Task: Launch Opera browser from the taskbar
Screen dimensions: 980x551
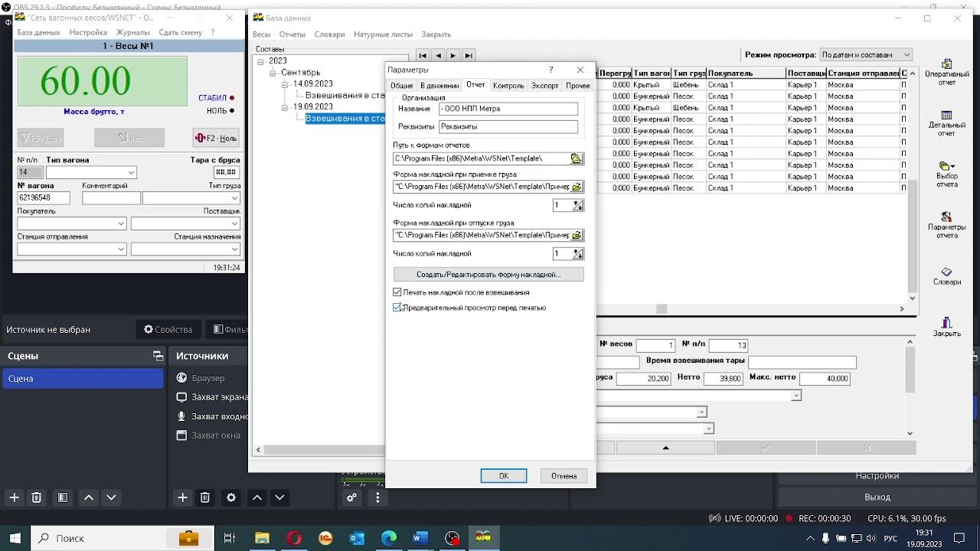Action: pyautogui.click(x=294, y=538)
